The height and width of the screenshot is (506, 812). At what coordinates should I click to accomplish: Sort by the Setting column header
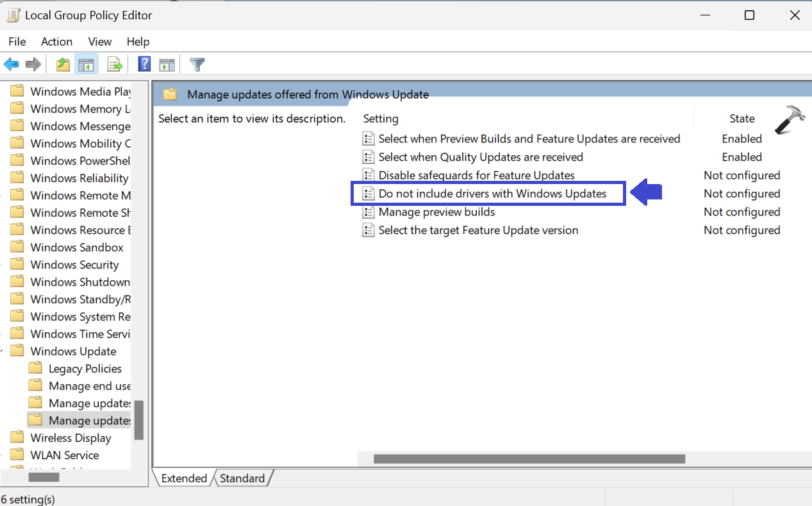click(381, 119)
